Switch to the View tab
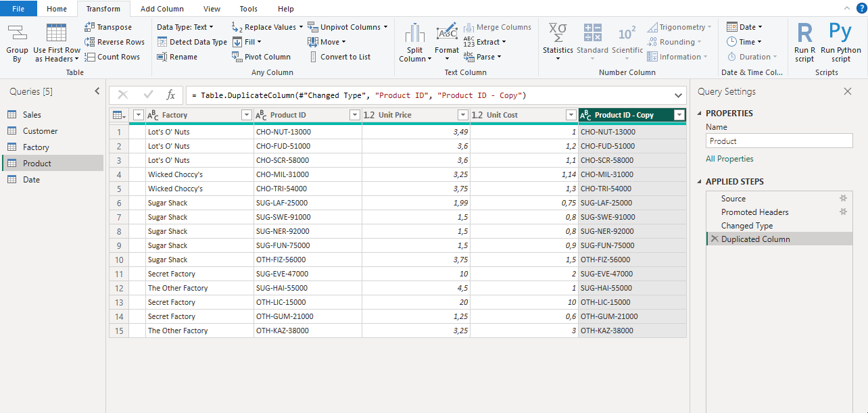Screen dimensions: 868x413 [x=212, y=9]
